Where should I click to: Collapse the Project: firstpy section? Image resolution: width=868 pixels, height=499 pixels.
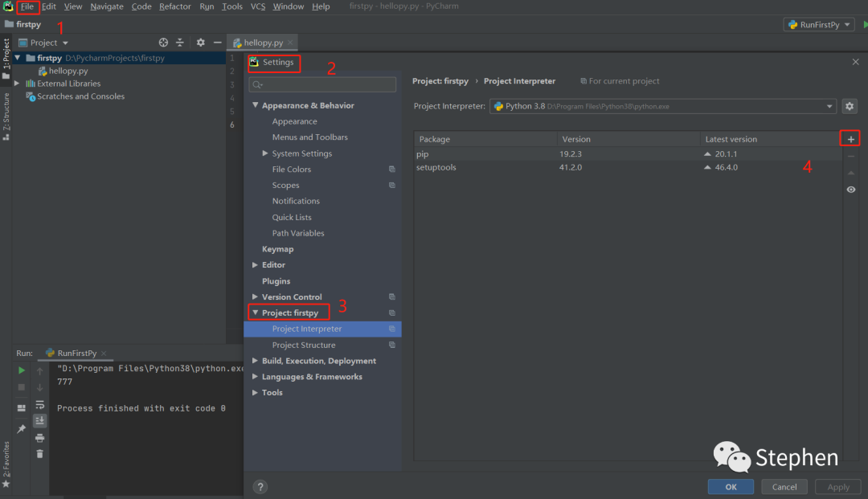(256, 313)
